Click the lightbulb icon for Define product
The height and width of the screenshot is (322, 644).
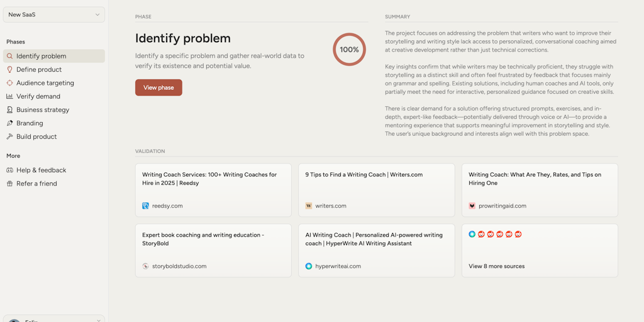pos(9,70)
